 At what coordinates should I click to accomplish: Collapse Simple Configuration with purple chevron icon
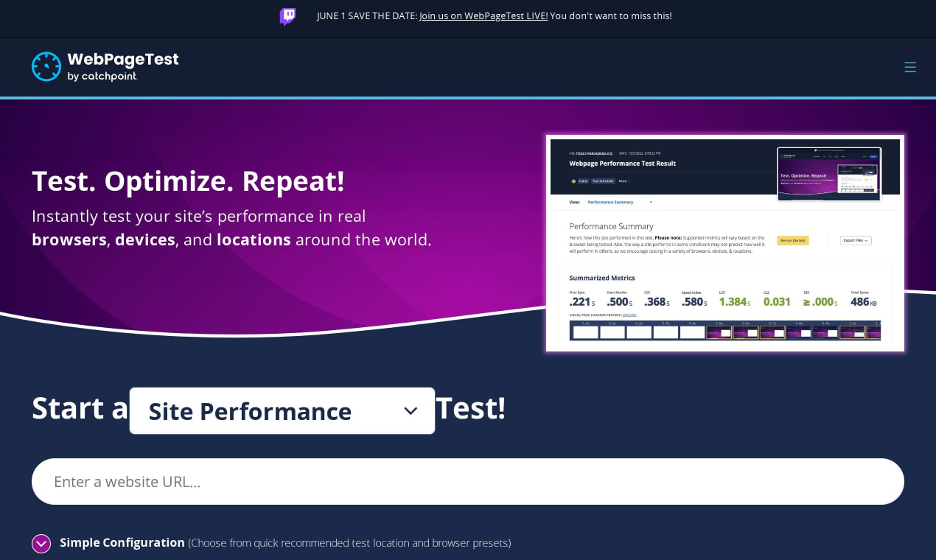pos(41,544)
